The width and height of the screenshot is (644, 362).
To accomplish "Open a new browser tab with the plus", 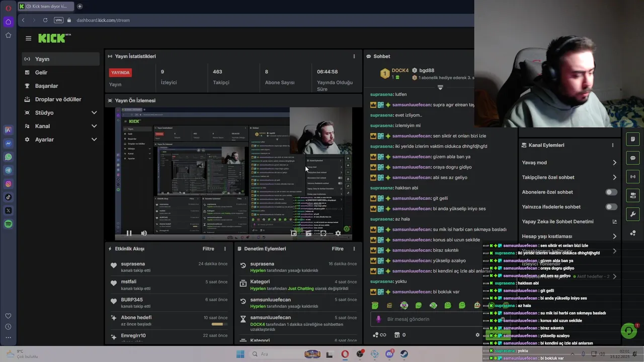I will click(x=79, y=7).
